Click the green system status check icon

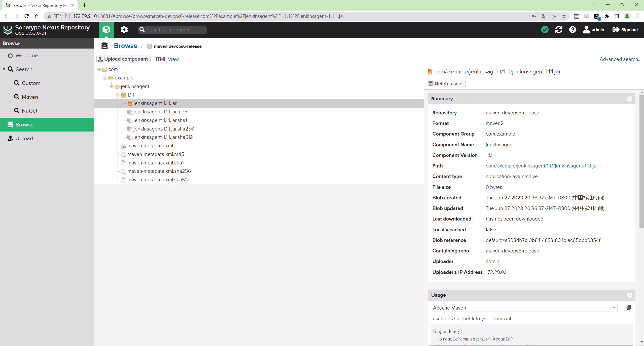pyautogui.click(x=545, y=30)
